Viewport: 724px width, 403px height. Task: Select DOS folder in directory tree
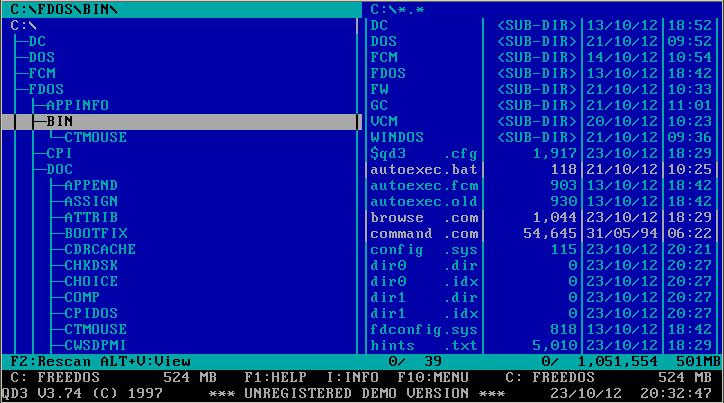pos(42,57)
